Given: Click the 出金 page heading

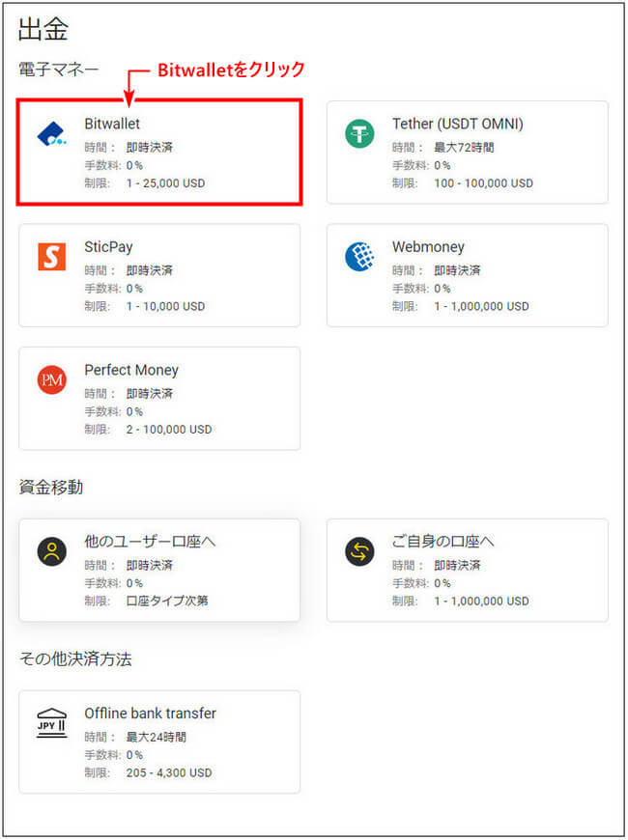Looking at the screenshot, I should [43, 30].
